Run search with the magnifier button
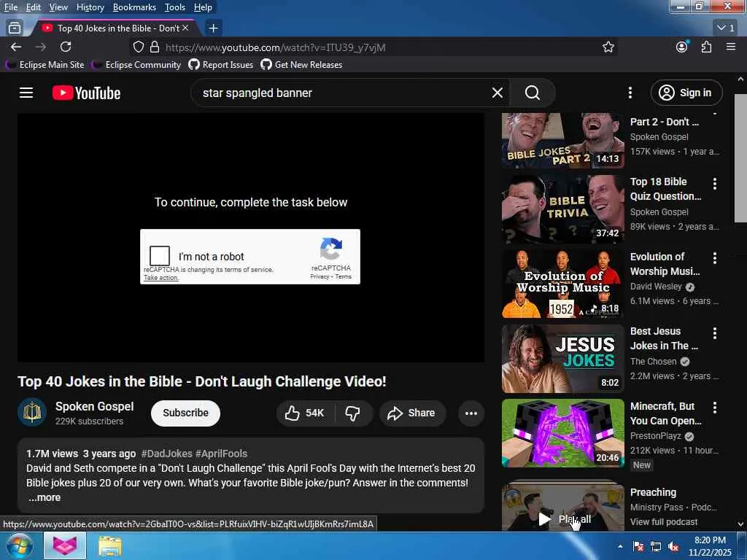Screen dimensions: 747x560 click(x=532, y=93)
